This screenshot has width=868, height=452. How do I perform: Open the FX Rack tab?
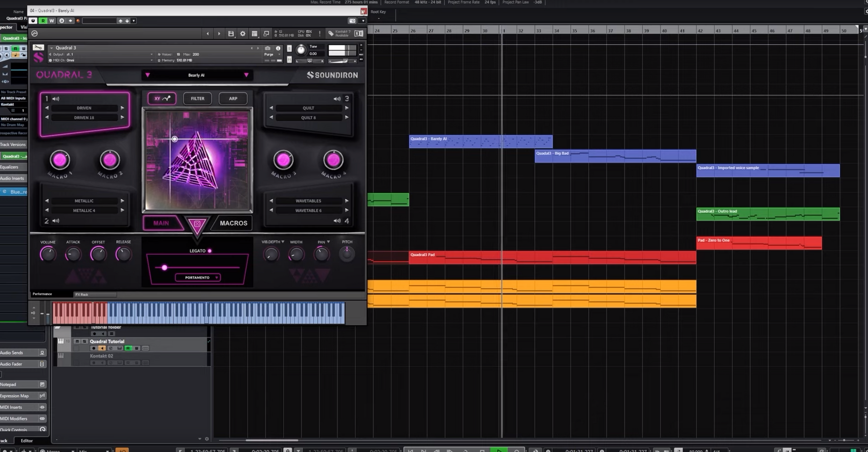pyautogui.click(x=95, y=294)
